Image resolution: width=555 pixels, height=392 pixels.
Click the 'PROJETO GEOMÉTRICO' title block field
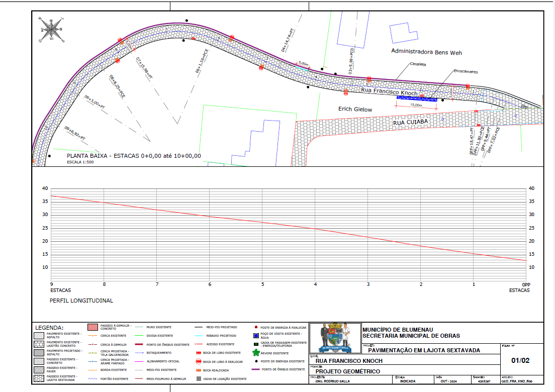pos(347,371)
